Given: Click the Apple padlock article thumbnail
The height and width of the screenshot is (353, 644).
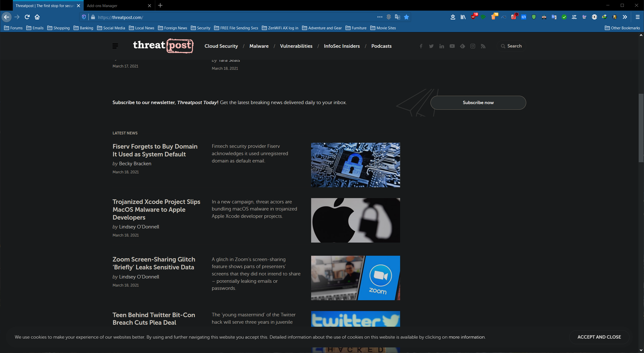Looking at the screenshot, I should pyautogui.click(x=355, y=220).
